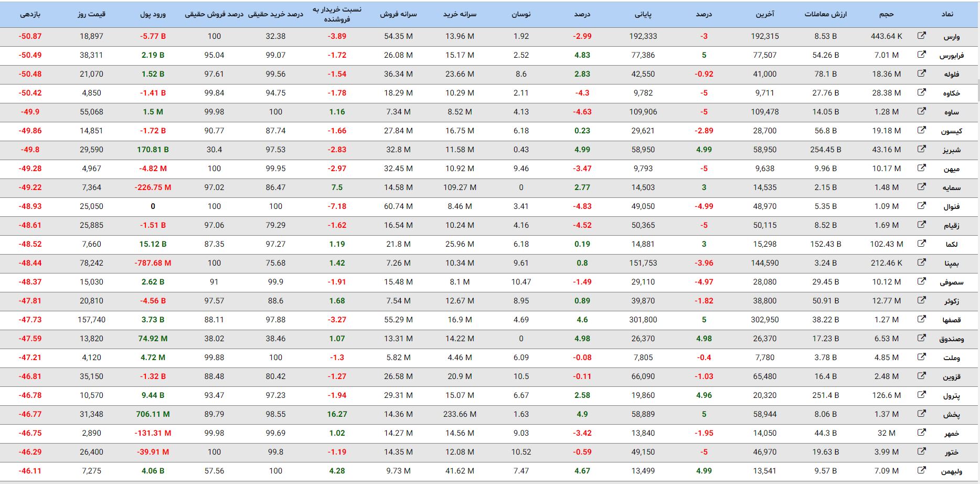This screenshot has width=980, height=484.
Task: Click volume value 443.64 K
Action: (887, 36)
